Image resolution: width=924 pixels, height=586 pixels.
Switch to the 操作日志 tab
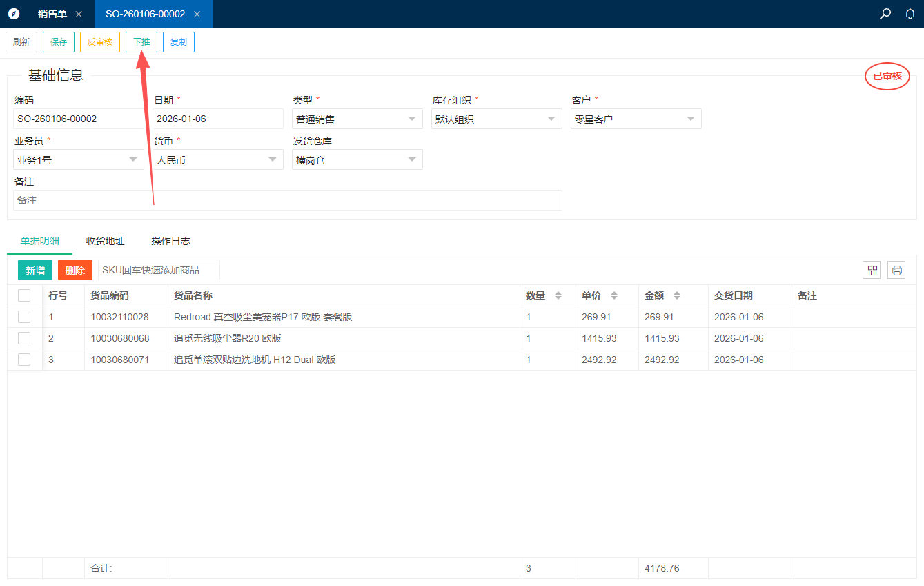[x=170, y=241]
